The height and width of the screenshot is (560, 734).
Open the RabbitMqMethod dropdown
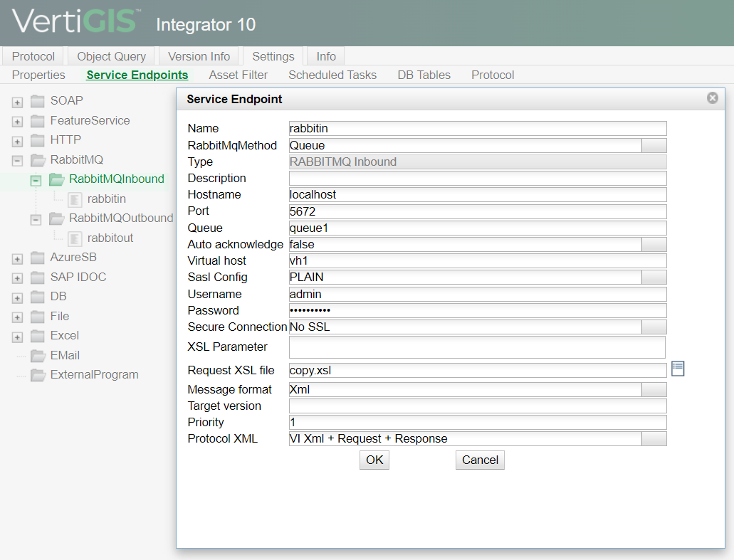coord(654,145)
